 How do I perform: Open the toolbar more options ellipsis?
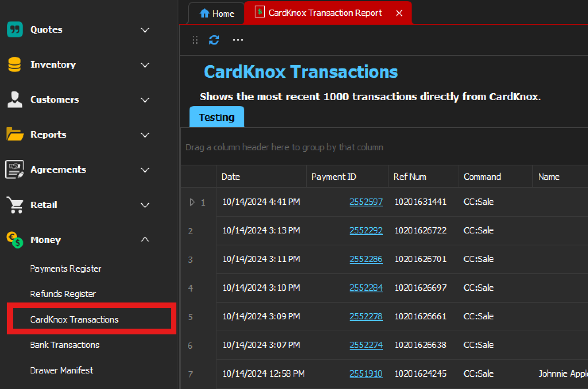coord(238,40)
